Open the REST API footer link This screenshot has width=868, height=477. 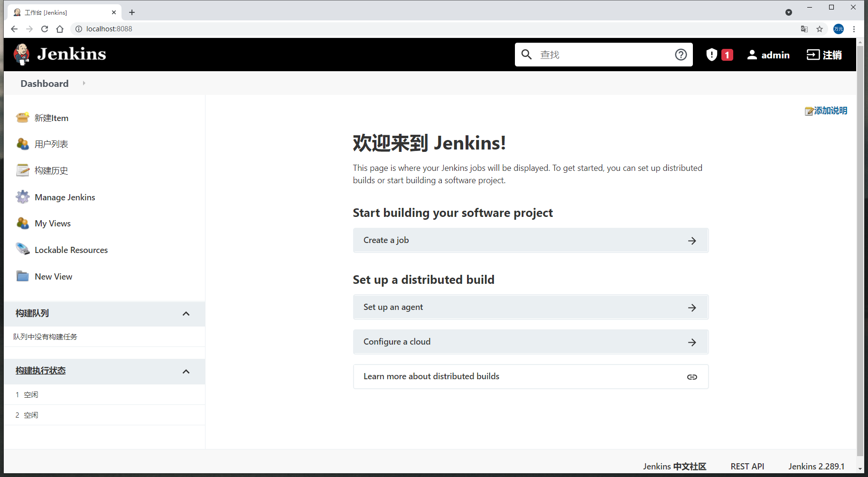point(747,467)
